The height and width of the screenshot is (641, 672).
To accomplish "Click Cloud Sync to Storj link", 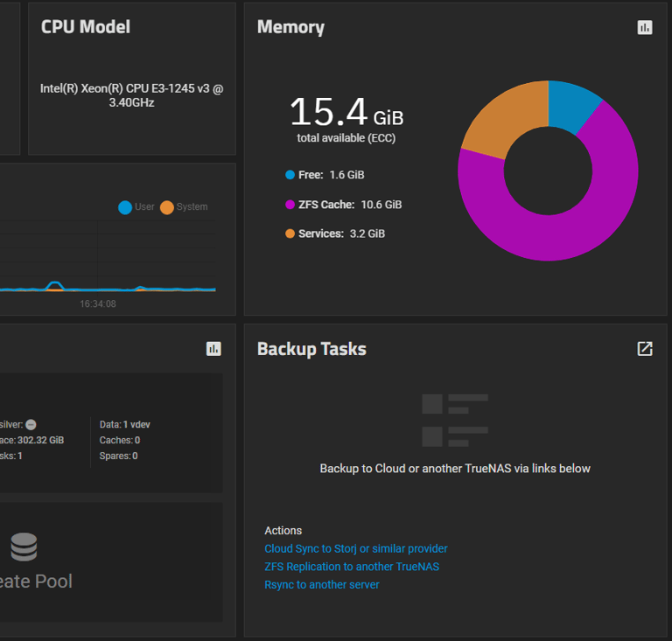I will (x=356, y=548).
